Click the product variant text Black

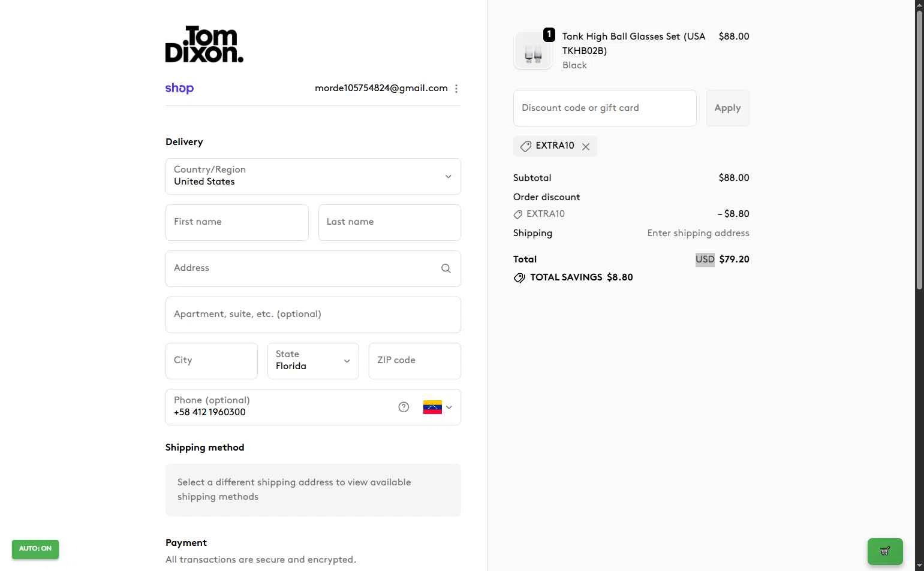[x=574, y=65]
